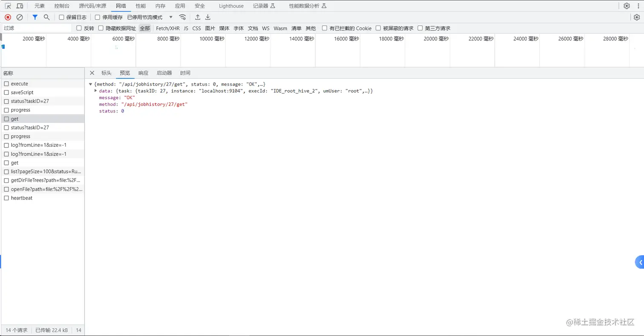Check blocked response cookies option
Screen dimensions: 644x336
point(325,28)
